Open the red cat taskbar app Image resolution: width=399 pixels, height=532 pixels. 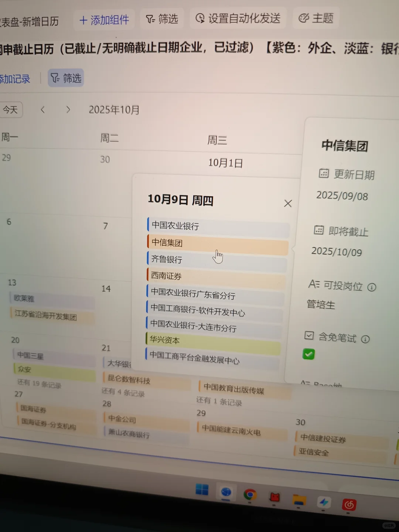click(274, 497)
